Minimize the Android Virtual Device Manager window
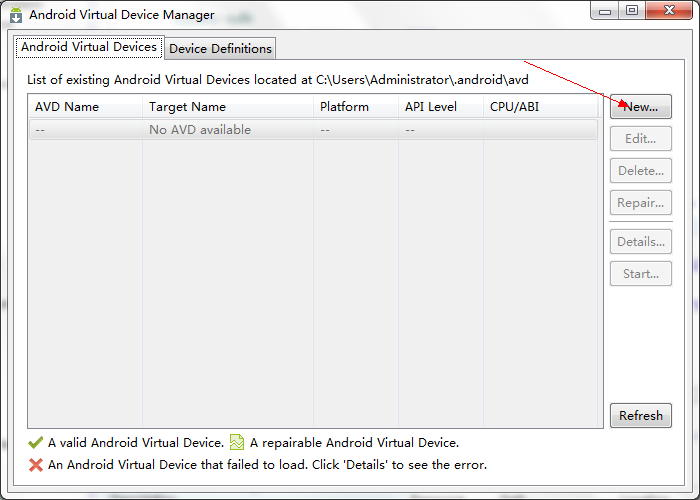This screenshot has width=700, height=500. click(605, 11)
